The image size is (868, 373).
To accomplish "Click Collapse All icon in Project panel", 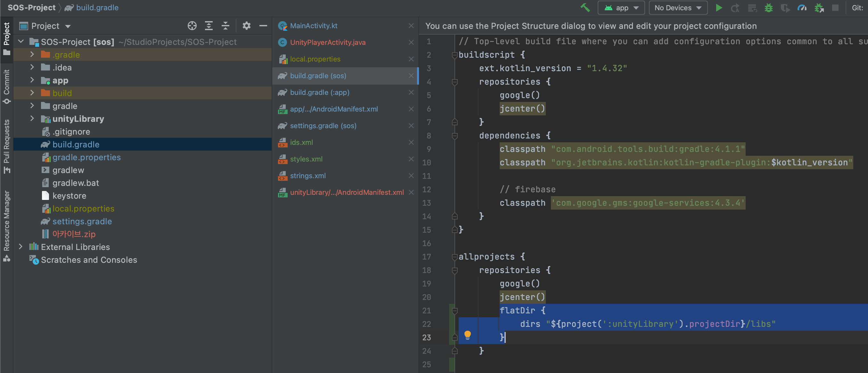I will [225, 26].
